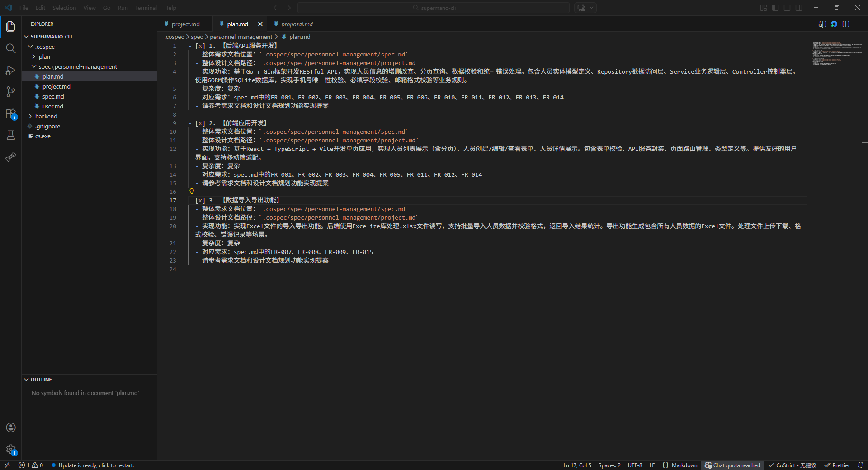
Task: Toggle the primary side bar layout button
Action: (x=775, y=8)
